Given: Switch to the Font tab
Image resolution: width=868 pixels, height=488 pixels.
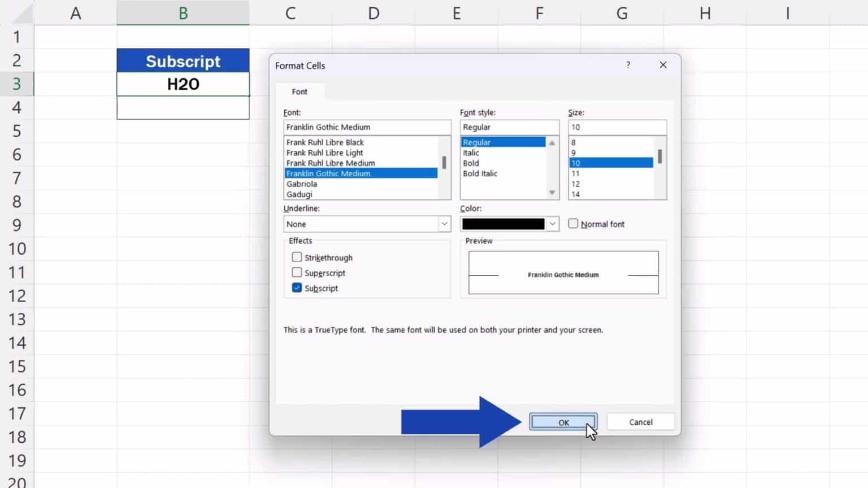Looking at the screenshot, I should tap(300, 91).
